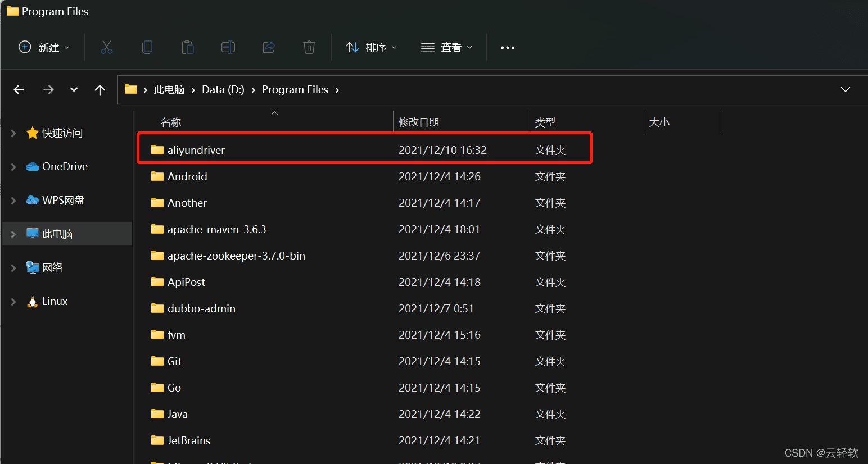Image resolution: width=868 pixels, height=464 pixels.
Task: Click the Paste clipboard icon
Action: (x=188, y=48)
